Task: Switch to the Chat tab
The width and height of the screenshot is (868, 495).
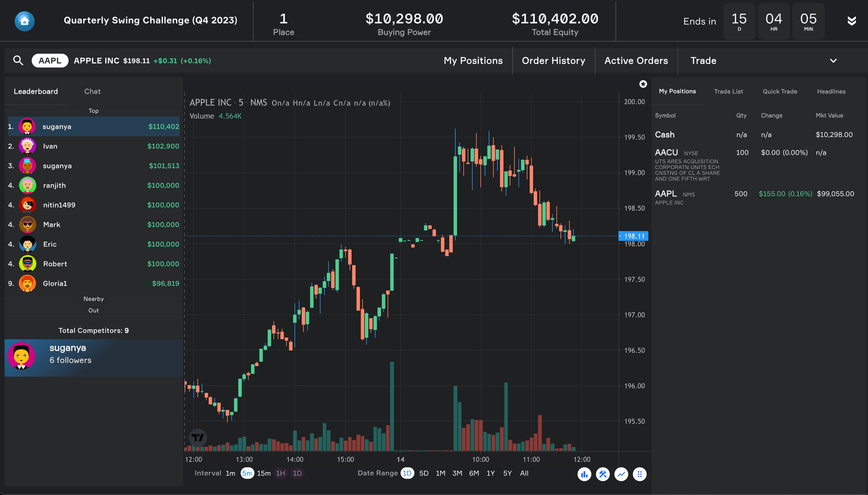Action: pyautogui.click(x=92, y=91)
